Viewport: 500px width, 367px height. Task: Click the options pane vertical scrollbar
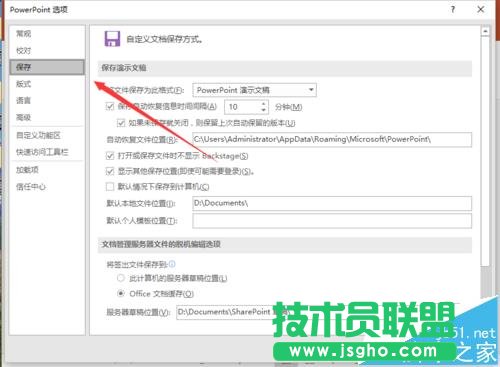coord(485,152)
